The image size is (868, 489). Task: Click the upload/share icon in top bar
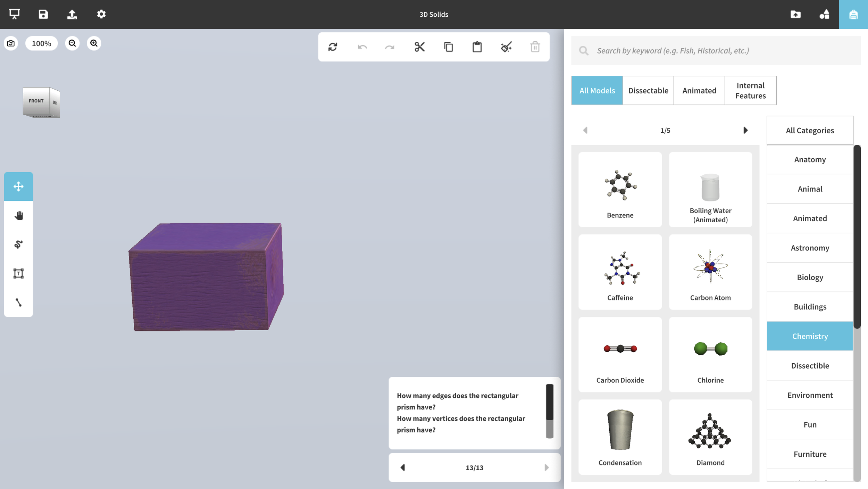pos(72,14)
